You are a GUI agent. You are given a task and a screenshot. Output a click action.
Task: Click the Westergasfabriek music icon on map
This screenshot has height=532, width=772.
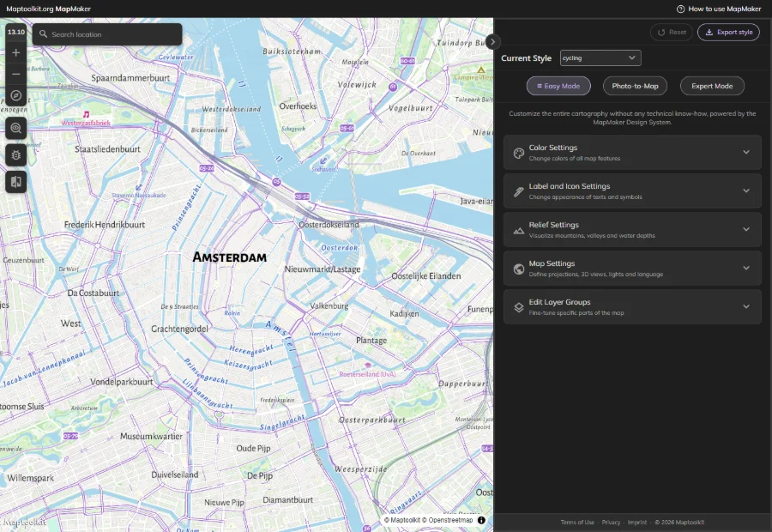[x=86, y=114]
